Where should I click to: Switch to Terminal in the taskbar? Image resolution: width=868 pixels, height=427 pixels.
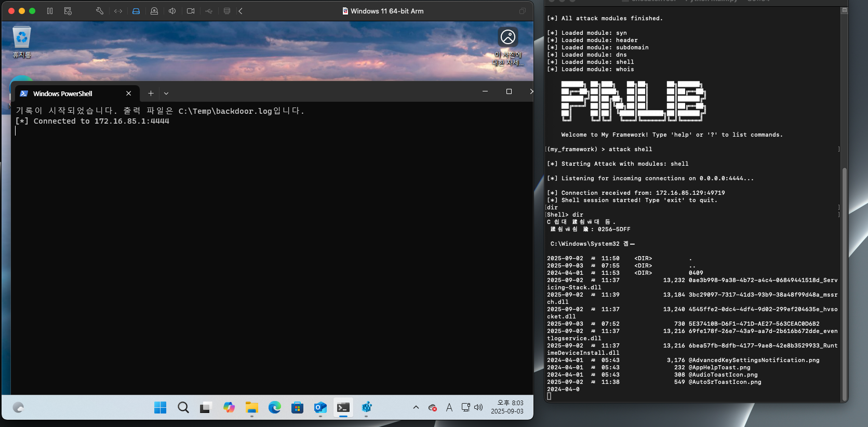(x=343, y=408)
